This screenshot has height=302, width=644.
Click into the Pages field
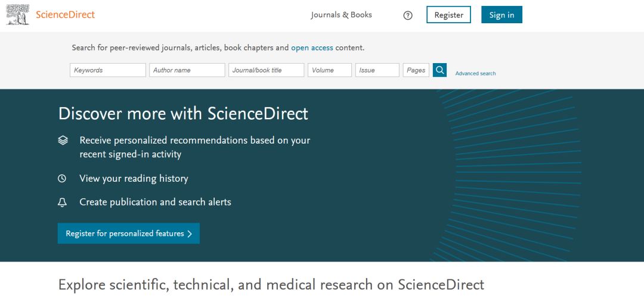[x=416, y=70]
